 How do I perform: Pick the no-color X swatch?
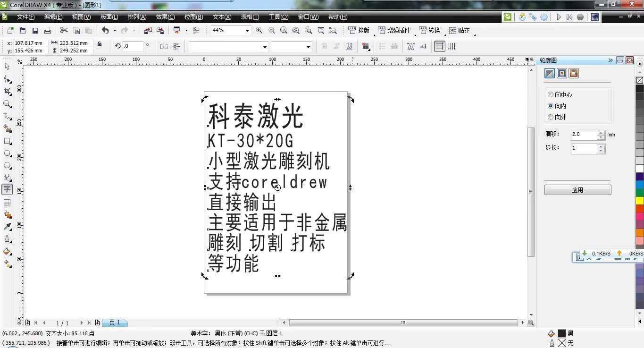click(640, 80)
